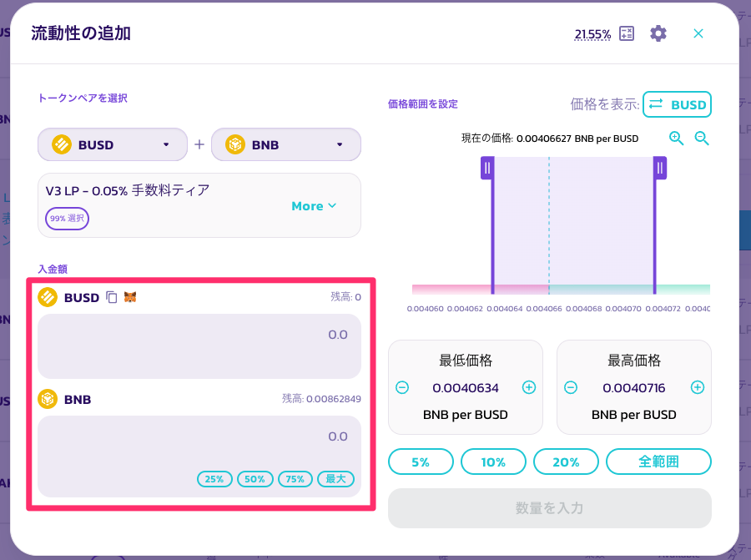
Task: Click the MetaMask fox icon
Action: pos(130,297)
